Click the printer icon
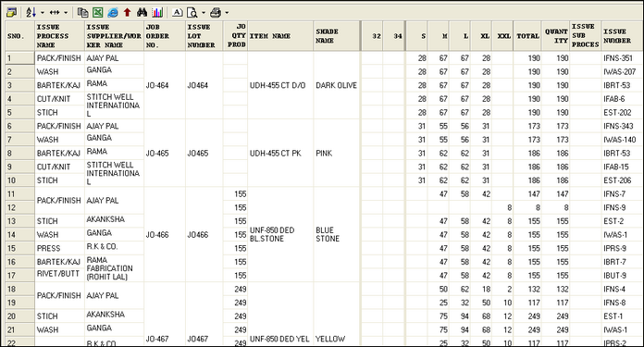 pyautogui.click(x=216, y=13)
